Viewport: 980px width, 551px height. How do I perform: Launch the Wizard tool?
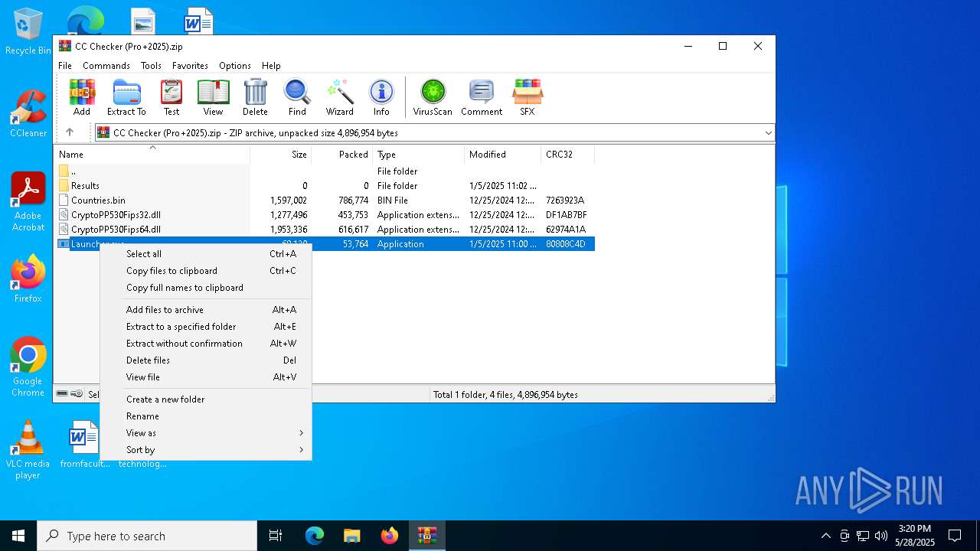pos(339,97)
